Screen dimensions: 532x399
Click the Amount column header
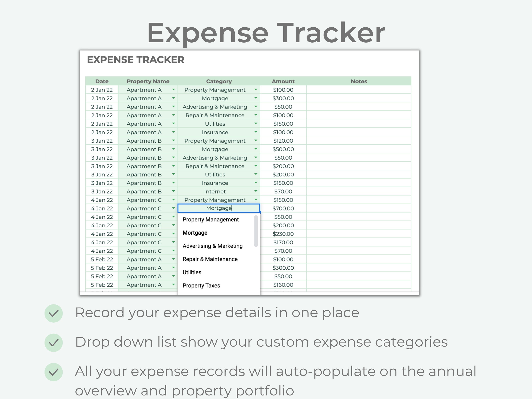pos(283,81)
